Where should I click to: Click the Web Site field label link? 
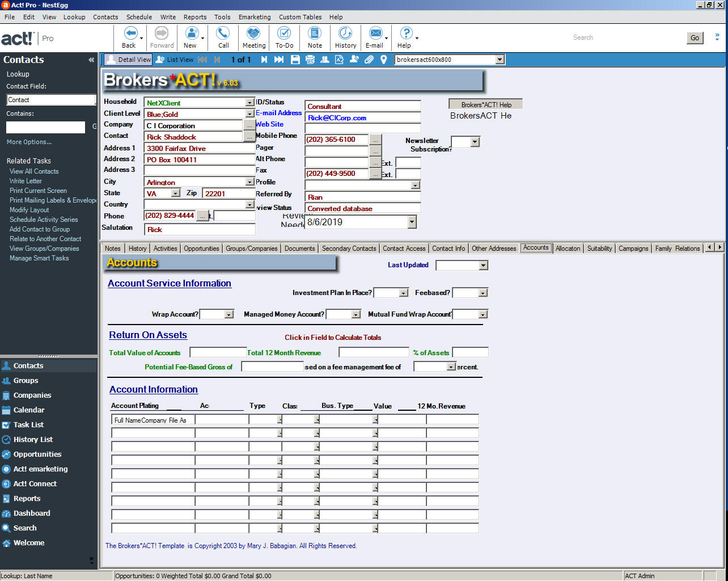pos(269,124)
